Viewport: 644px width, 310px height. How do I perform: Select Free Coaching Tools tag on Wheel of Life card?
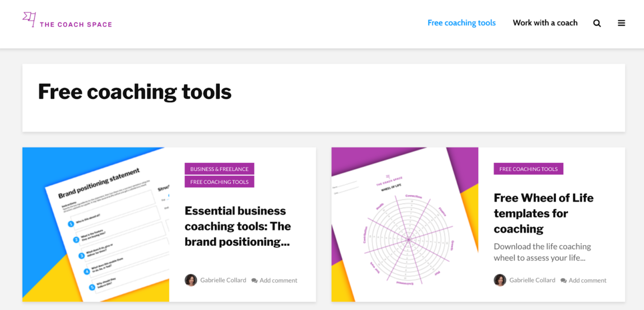pyautogui.click(x=528, y=169)
